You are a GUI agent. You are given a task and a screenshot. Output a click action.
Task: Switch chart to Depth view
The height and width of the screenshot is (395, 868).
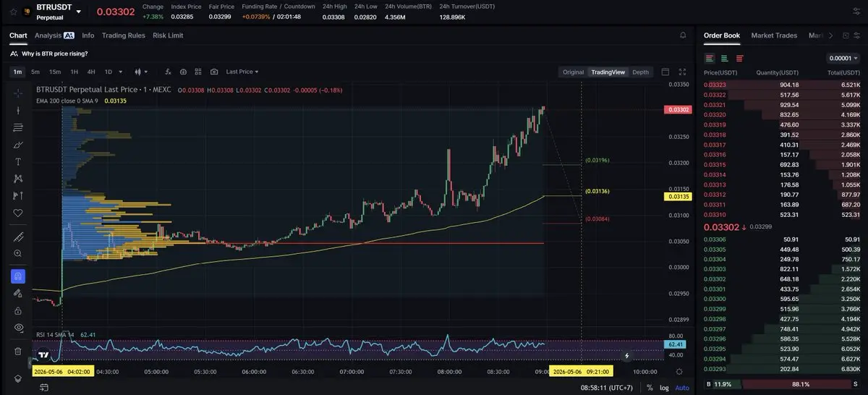tap(641, 72)
